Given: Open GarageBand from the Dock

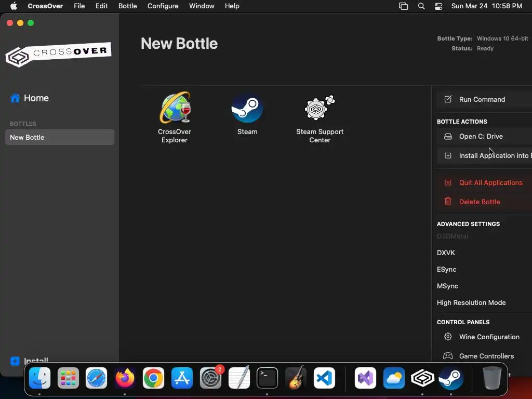Looking at the screenshot, I should click(x=296, y=378).
